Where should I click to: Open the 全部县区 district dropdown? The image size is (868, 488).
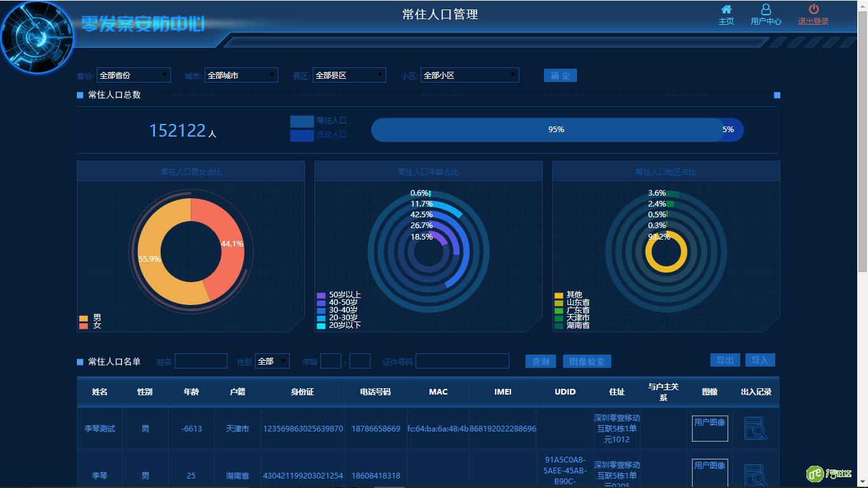(349, 75)
